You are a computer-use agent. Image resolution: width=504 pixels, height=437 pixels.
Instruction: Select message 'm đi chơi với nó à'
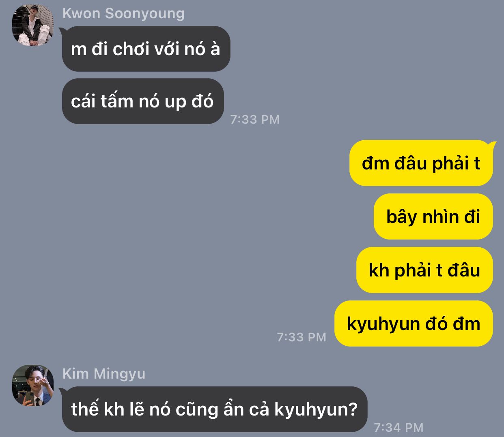146,49
